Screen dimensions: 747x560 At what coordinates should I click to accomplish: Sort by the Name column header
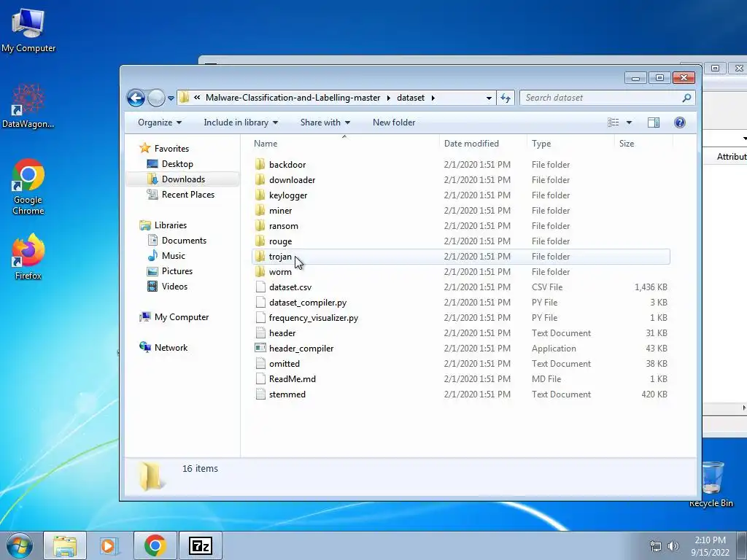(344, 144)
